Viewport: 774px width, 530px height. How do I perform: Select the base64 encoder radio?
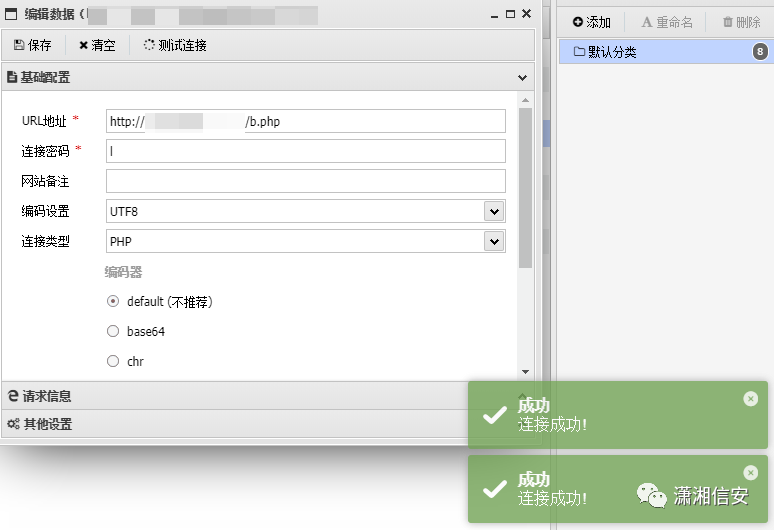113,331
